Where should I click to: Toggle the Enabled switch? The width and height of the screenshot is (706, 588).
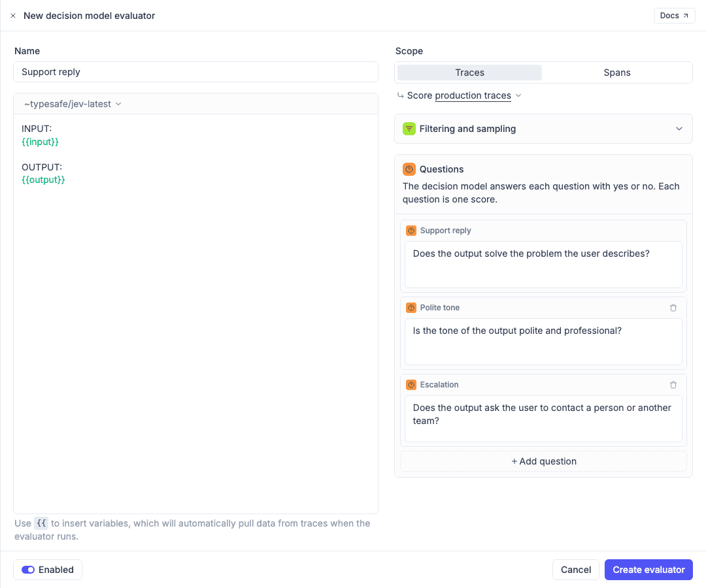pos(28,570)
